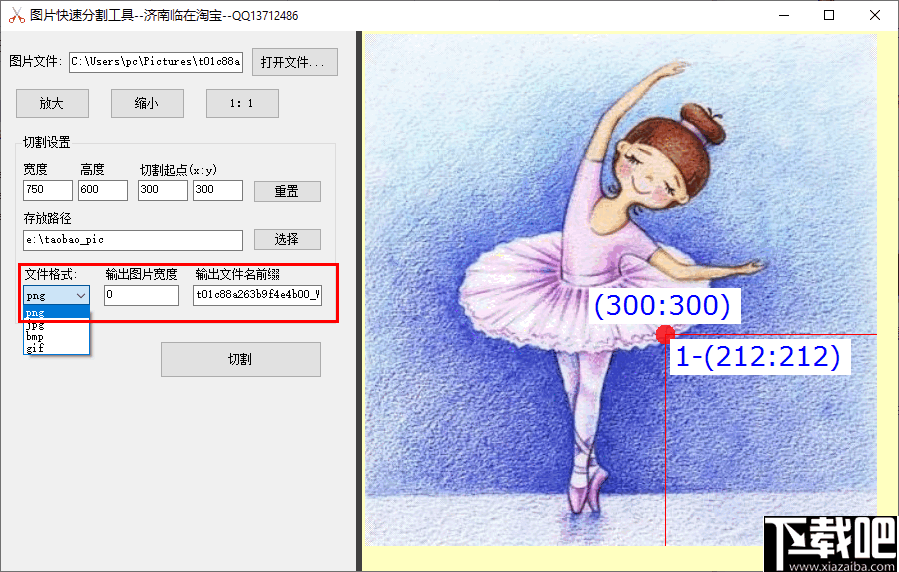The image size is (899, 572).
Task: Click the red cut-point marker dot
Action: [x=665, y=334]
